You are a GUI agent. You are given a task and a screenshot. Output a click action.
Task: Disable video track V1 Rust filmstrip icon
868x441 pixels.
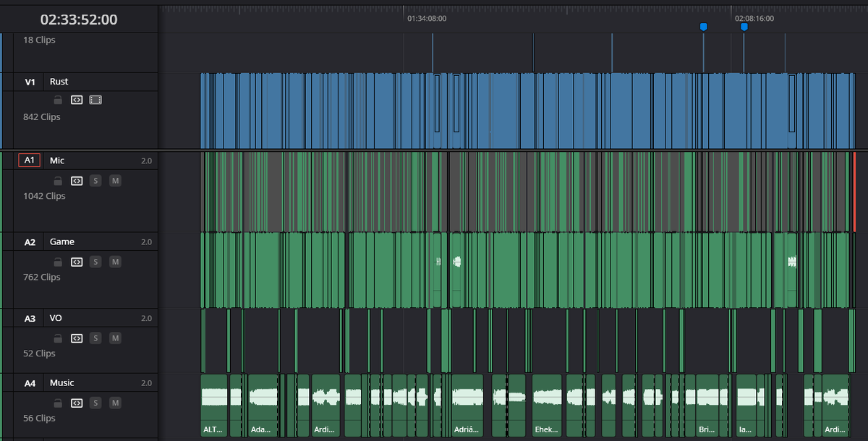click(95, 100)
